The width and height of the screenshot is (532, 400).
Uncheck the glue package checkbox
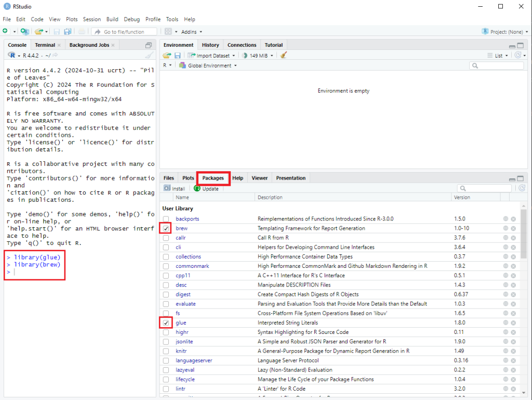(x=166, y=323)
